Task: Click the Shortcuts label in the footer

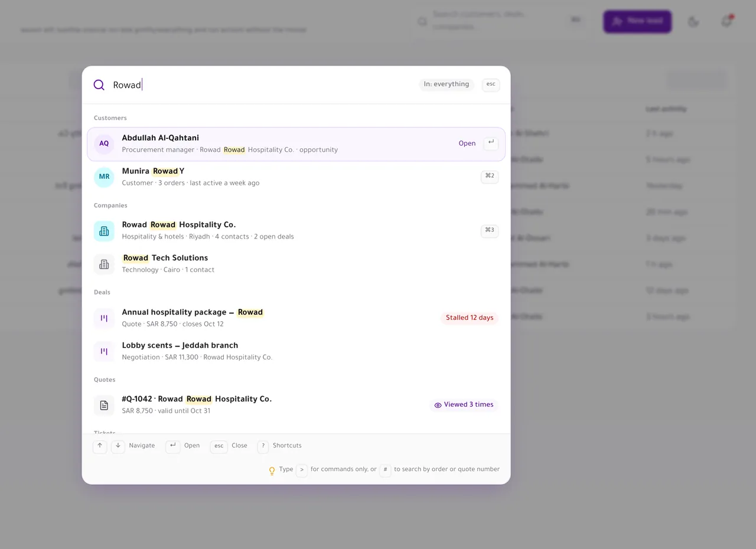Action: click(x=287, y=446)
